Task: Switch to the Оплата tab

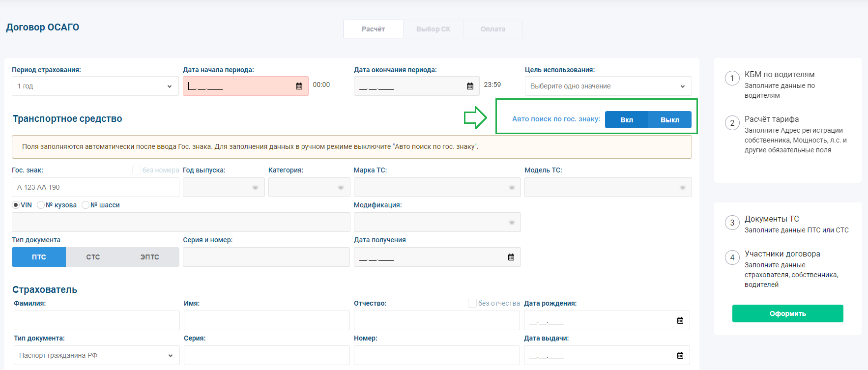Action: pos(493,29)
